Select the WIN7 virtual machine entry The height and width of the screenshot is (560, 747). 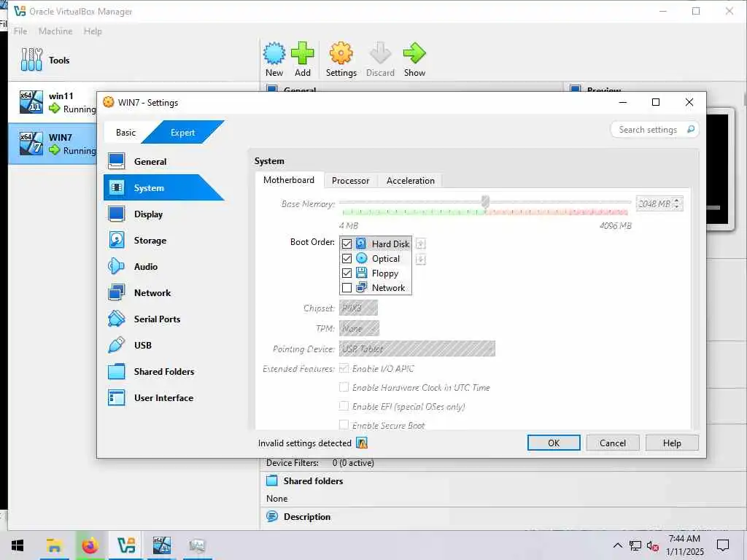click(53, 144)
